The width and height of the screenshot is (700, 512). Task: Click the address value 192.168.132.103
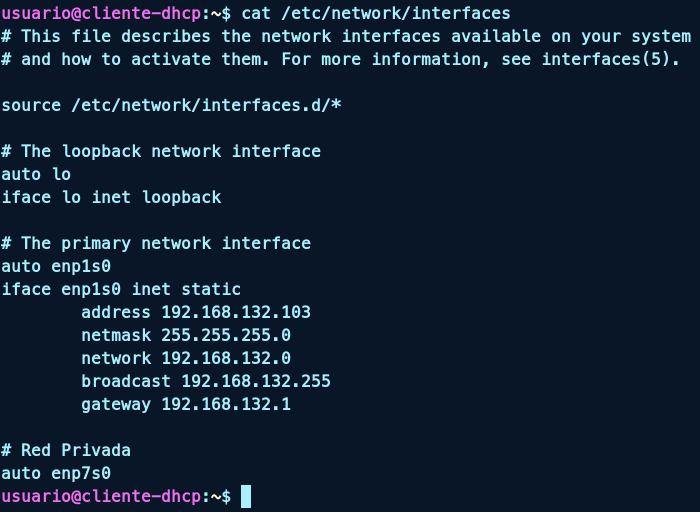pyautogui.click(x=236, y=312)
